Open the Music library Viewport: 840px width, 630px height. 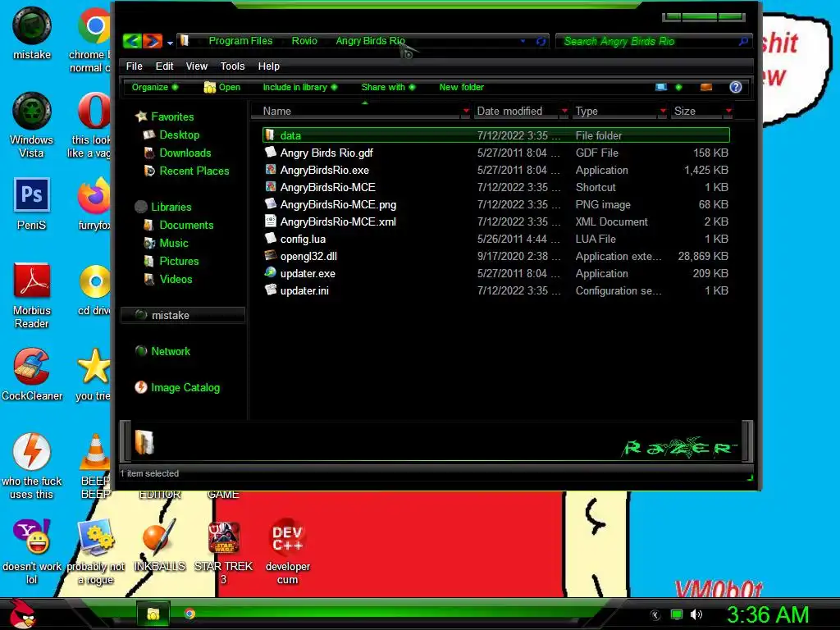pyautogui.click(x=166, y=243)
